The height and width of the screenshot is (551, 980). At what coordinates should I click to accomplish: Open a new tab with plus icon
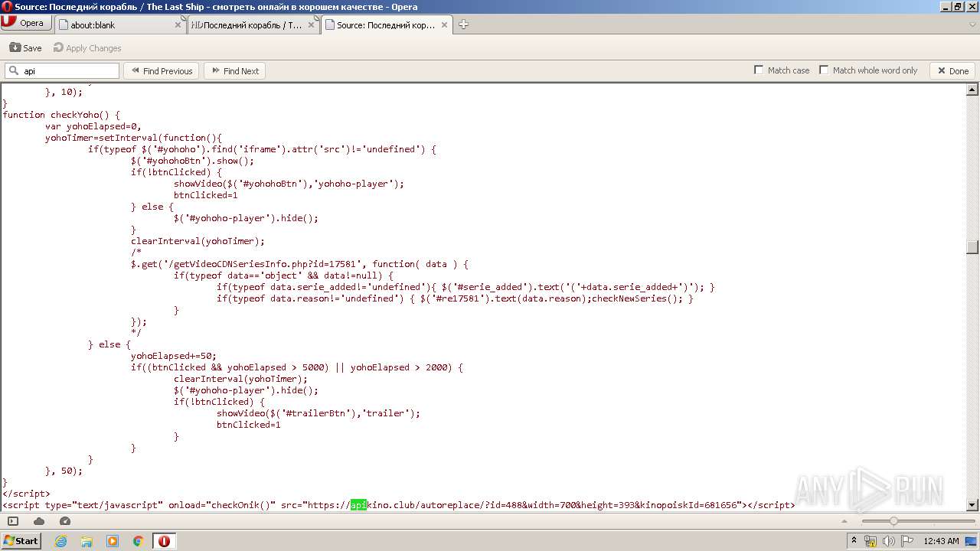coord(463,24)
